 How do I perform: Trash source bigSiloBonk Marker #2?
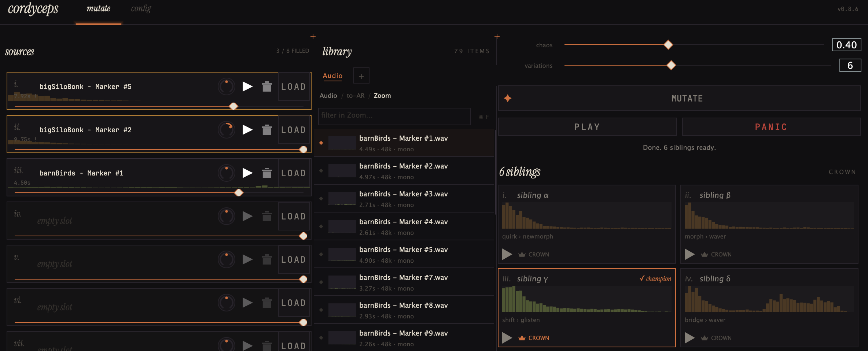tap(267, 130)
